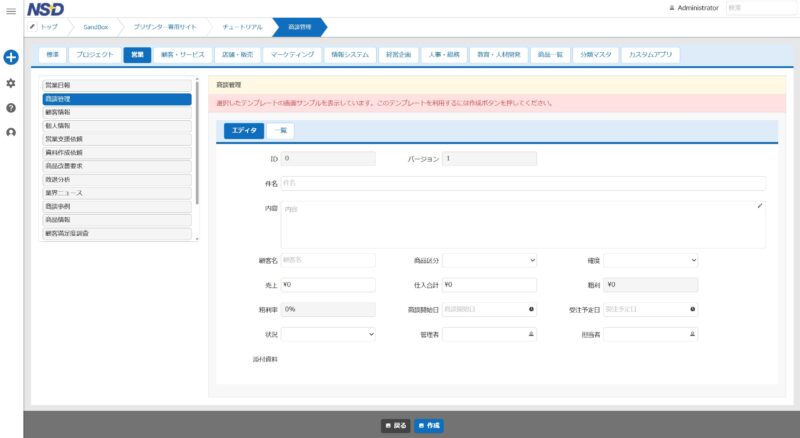Image resolution: width=800 pixels, height=438 pixels.
Task: Click the 件名 text input field
Action: point(522,183)
